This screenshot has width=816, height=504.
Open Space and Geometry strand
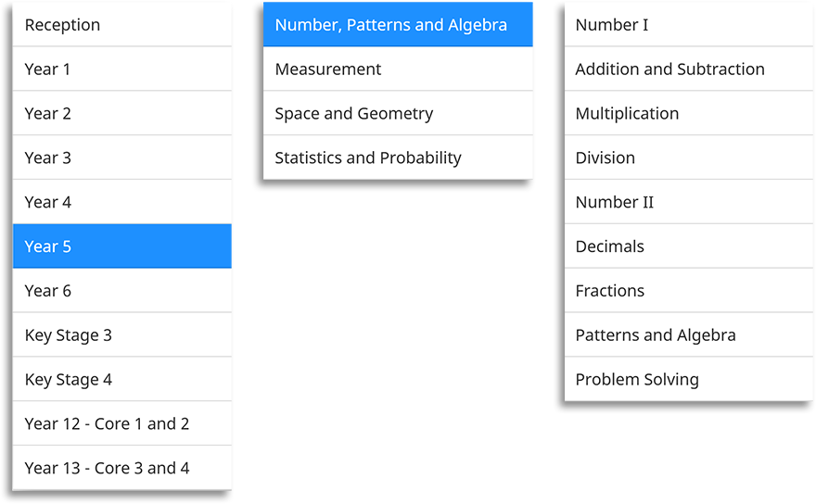coord(353,114)
